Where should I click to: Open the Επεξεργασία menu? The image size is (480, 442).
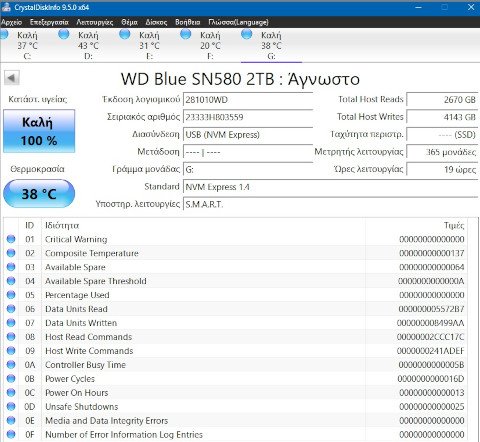coord(49,22)
